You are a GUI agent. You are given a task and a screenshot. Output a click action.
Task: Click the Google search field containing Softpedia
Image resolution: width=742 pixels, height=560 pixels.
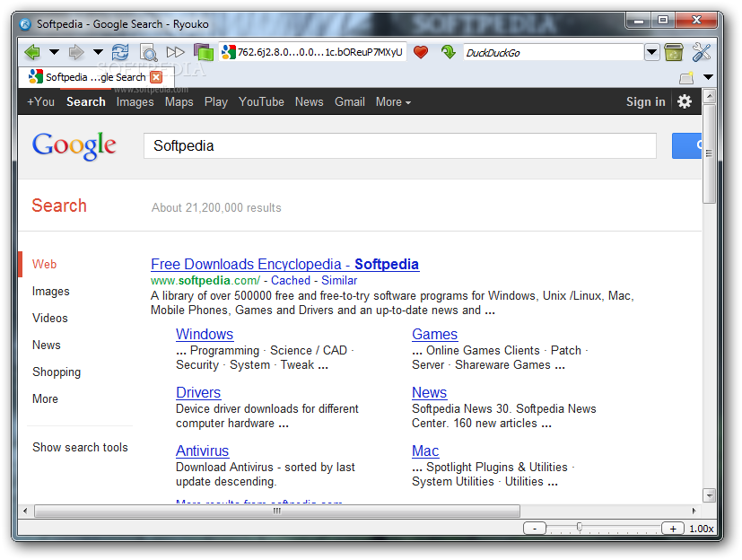tap(400, 145)
